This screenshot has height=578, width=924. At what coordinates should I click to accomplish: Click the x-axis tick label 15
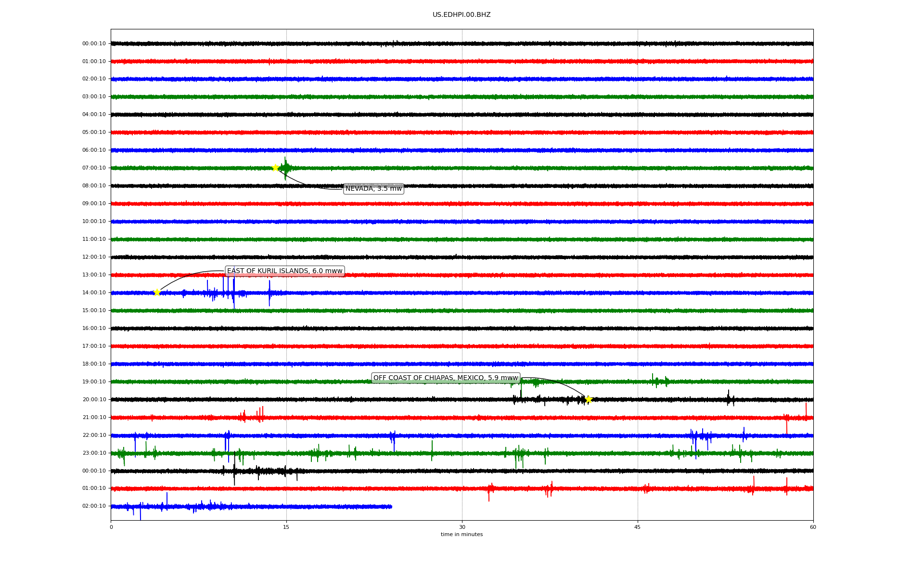pyautogui.click(x=286, y=527)
